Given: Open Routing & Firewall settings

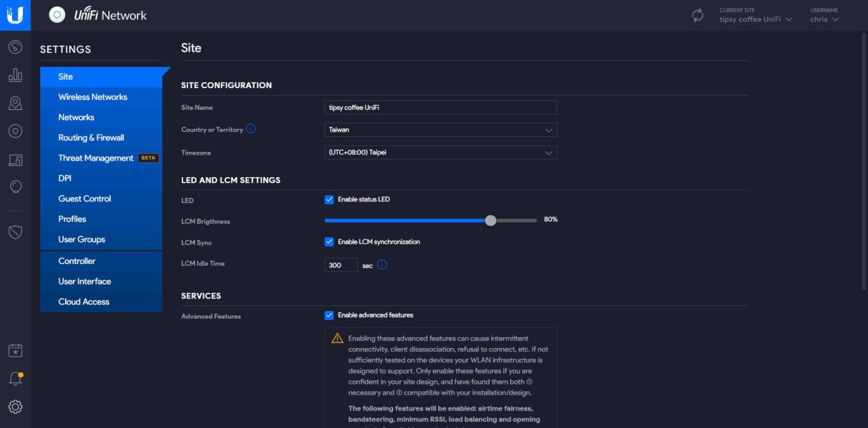Looking at the screenshot, I should click(101, 138).
